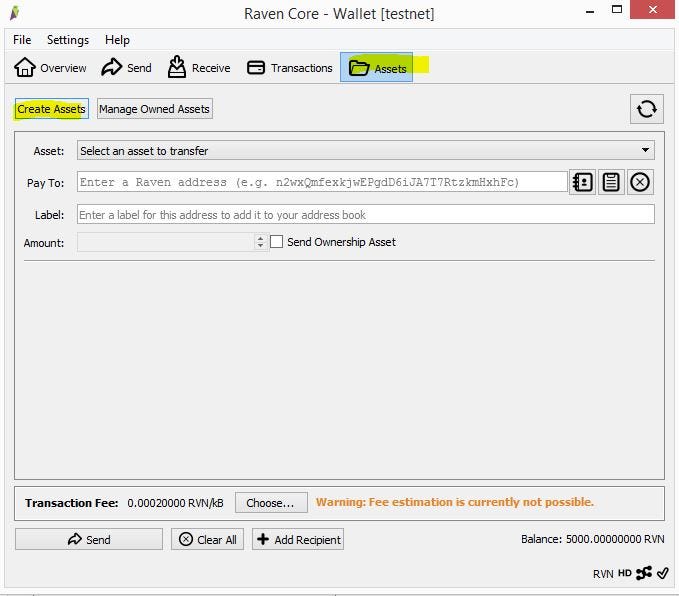The width and height of the screenshot is (679, 596).
Task: Focus the Pay To address field
Action: (x=322, y=182)
